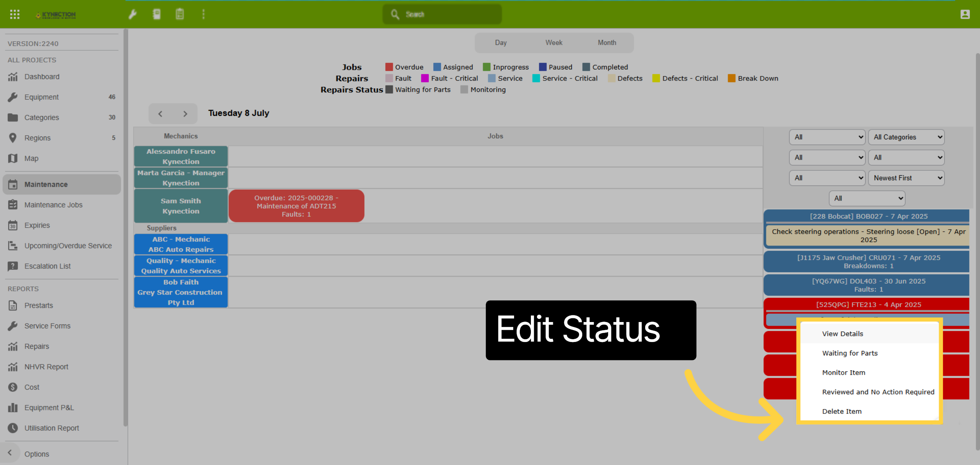Switch to the Day view tab
The height and width of the screenshot is (465, 980).
tap(501, 43)
